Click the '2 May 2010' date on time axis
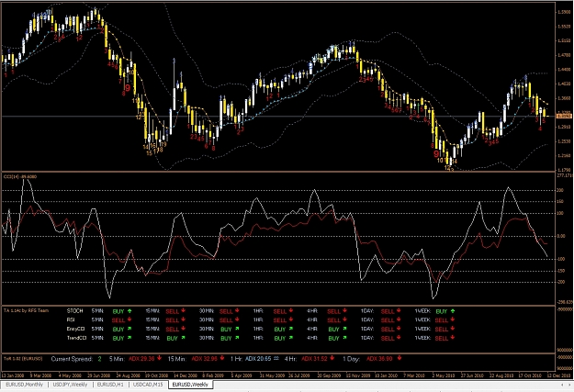This screenshot has width=574, height=392. coord(444,375)
